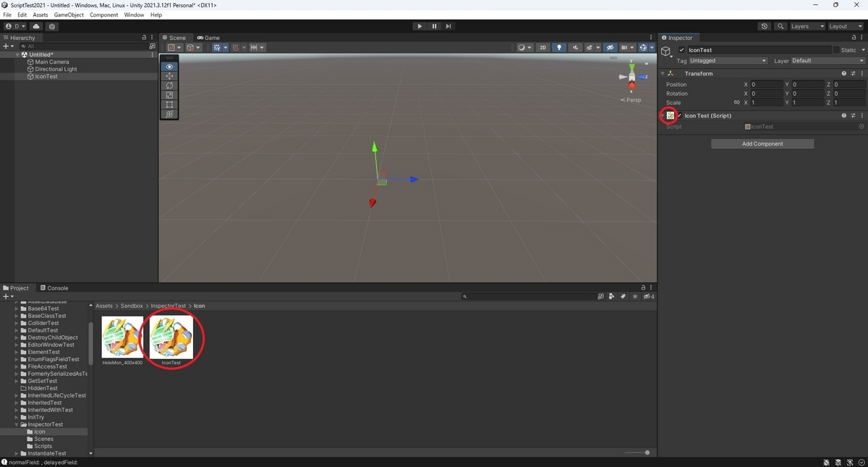The image size is (868, 467).
Task: Open Icon Test script more options menu
Action: [862, 115]
